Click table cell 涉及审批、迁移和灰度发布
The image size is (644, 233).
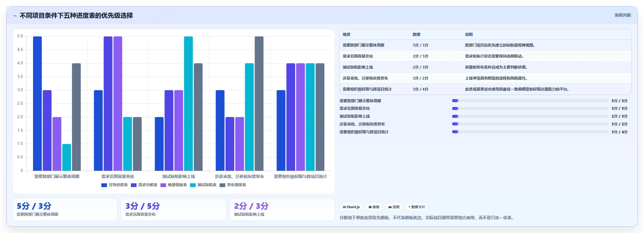pos(365,78)
